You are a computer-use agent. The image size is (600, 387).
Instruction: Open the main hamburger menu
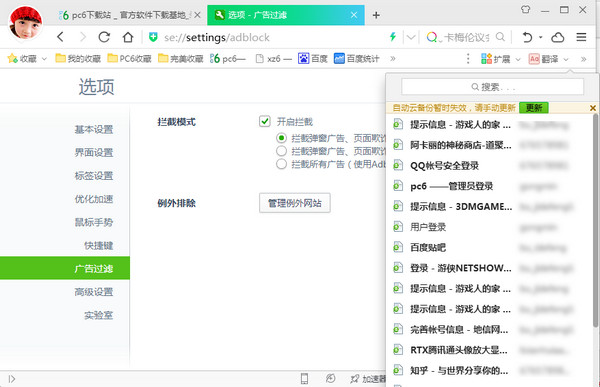[581, 37]
